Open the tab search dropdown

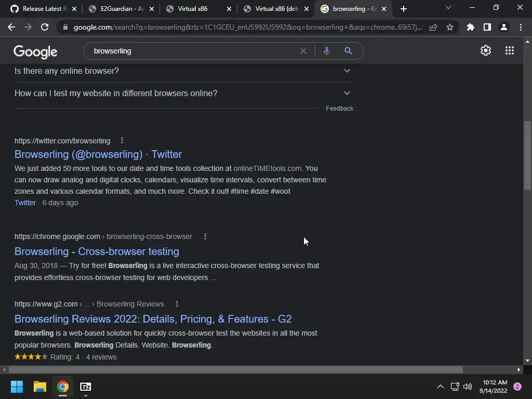pyautogui.click(x=448, y=7)
